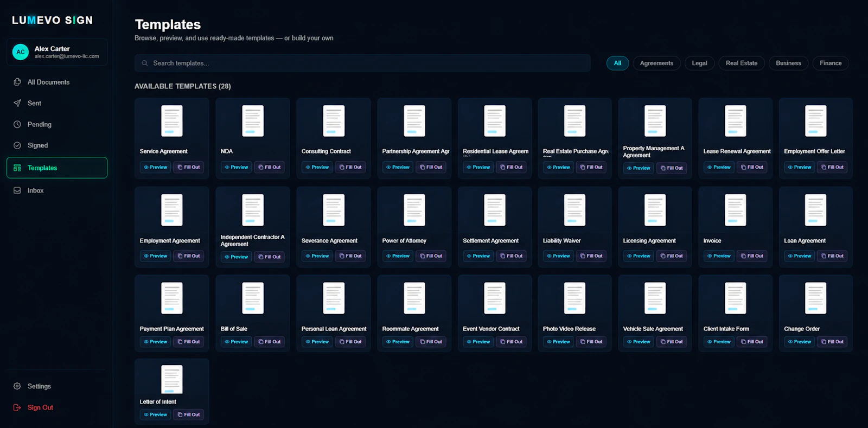The image size is (868, 428).
Task: Filter templates by Business
Action: coord(788,63)
